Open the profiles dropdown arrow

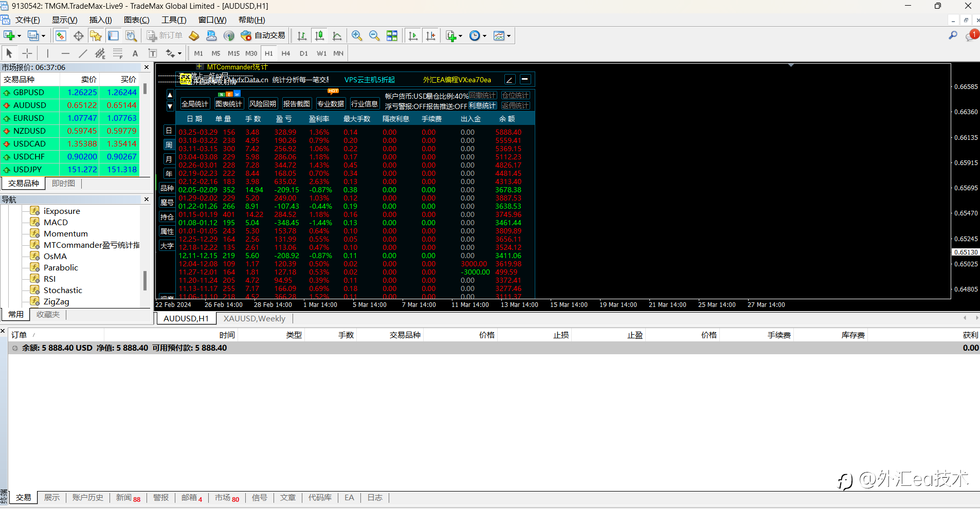click(x=43, y=36)
